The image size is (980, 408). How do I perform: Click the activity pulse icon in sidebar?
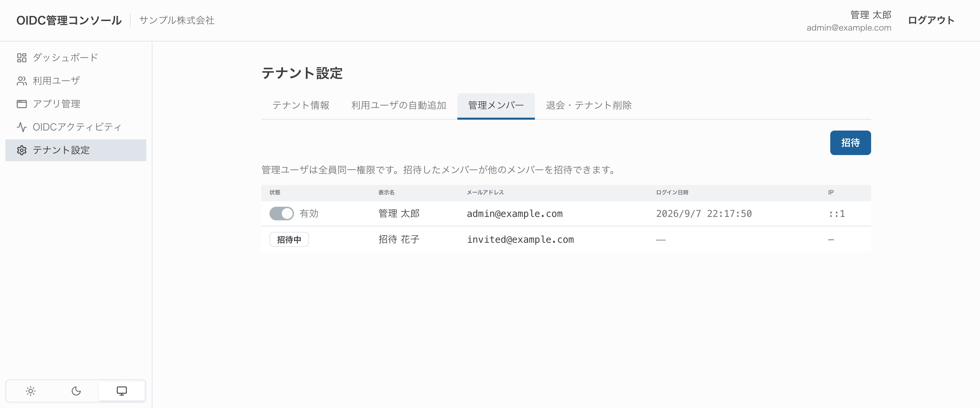(x=22, y=127)
